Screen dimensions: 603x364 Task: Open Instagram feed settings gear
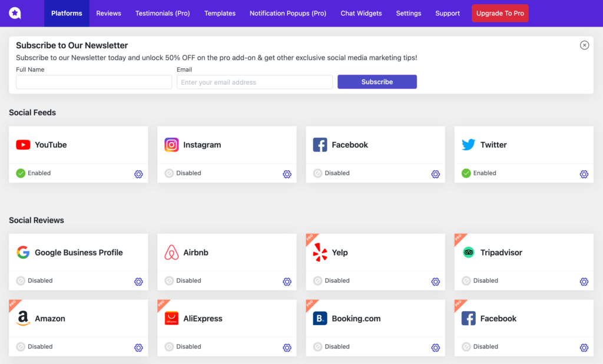[287, 174]
